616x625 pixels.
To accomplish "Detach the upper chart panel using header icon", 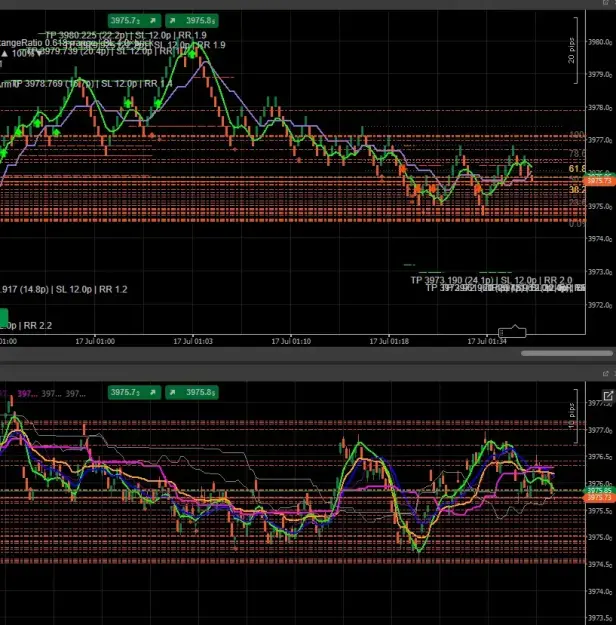I will coord(606,2).
